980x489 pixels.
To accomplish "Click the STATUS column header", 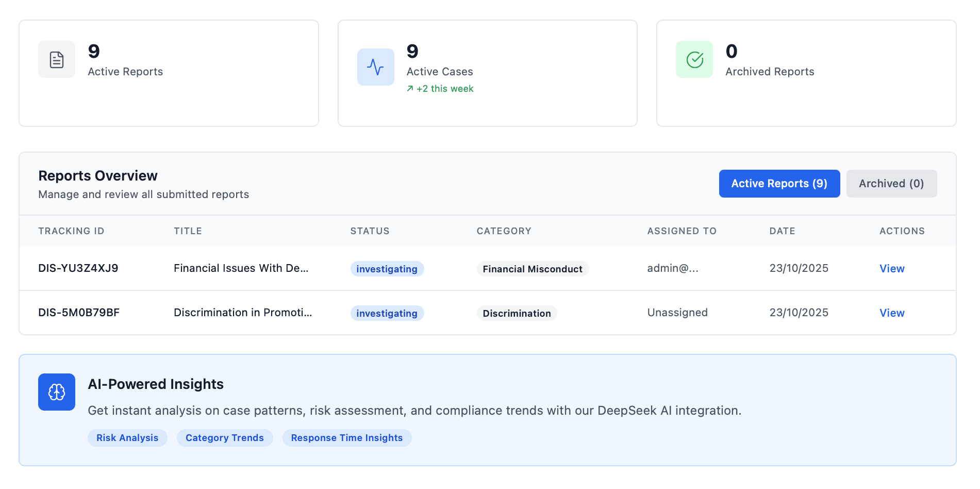I will [369, 231].
